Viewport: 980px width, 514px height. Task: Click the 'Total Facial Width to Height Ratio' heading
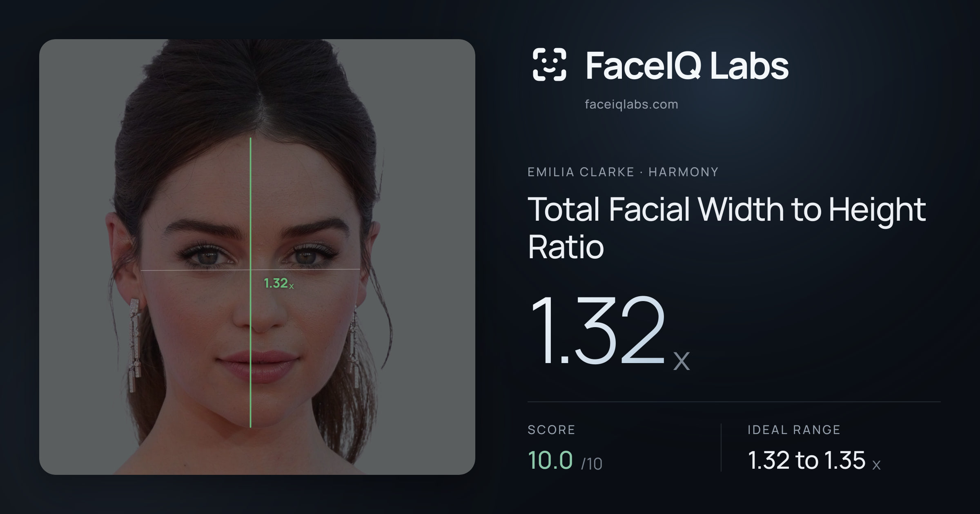click(x=726, y=228)
